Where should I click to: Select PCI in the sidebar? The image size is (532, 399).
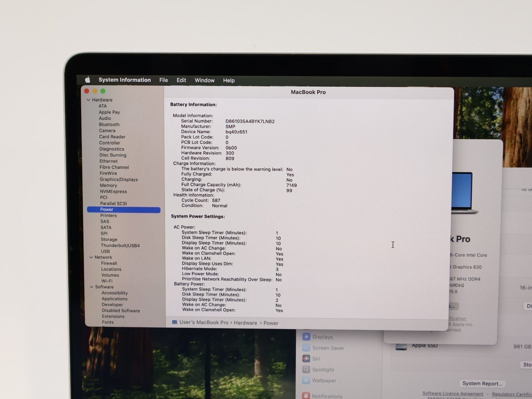point(104,198)
